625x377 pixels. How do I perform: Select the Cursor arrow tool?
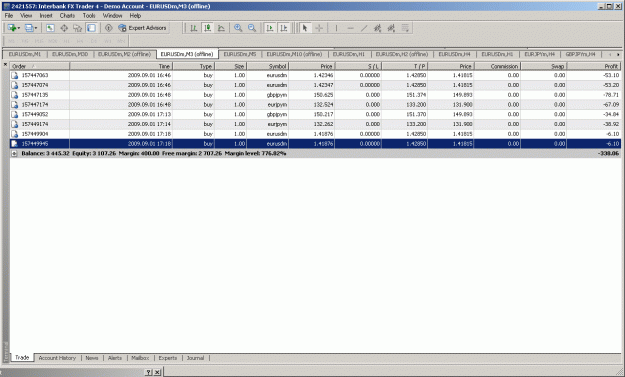[305, 28]
